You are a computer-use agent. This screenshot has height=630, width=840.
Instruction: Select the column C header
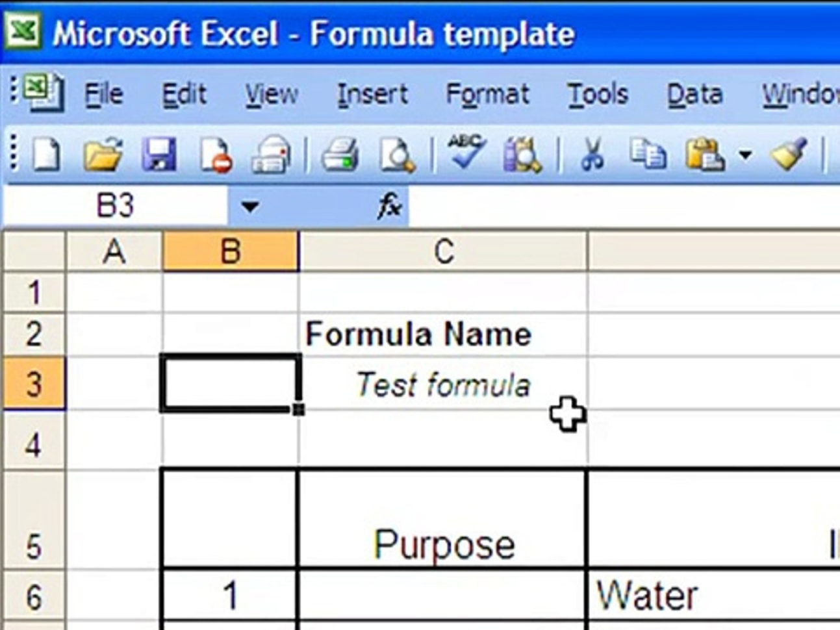coord(443,252)
